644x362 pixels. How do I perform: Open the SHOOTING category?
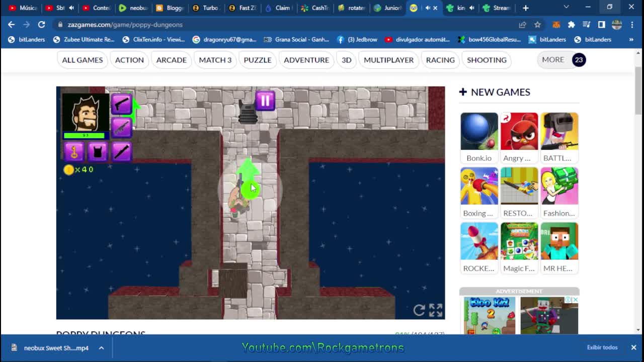487,60
